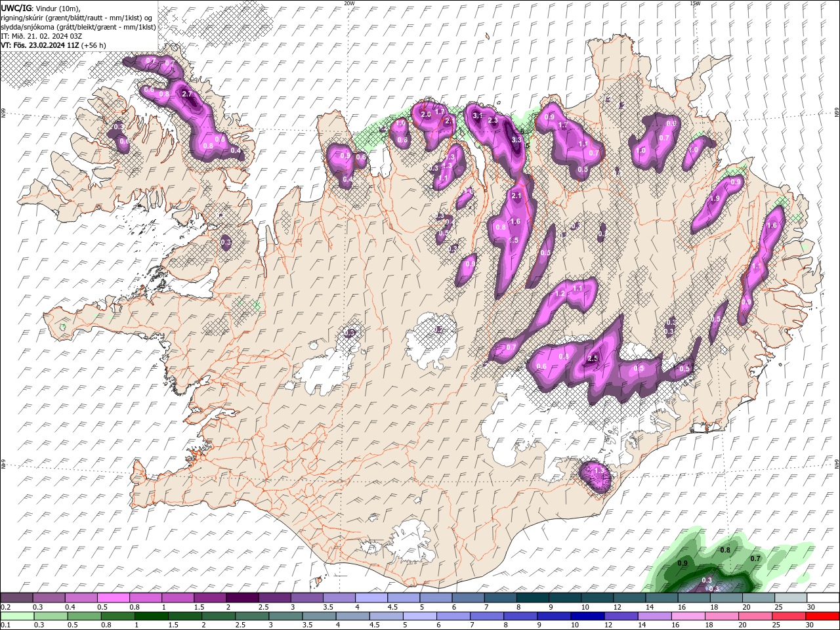Click the '0.2' label of the upper scale
The image size is (840, 630).
[x=5, y=607]
